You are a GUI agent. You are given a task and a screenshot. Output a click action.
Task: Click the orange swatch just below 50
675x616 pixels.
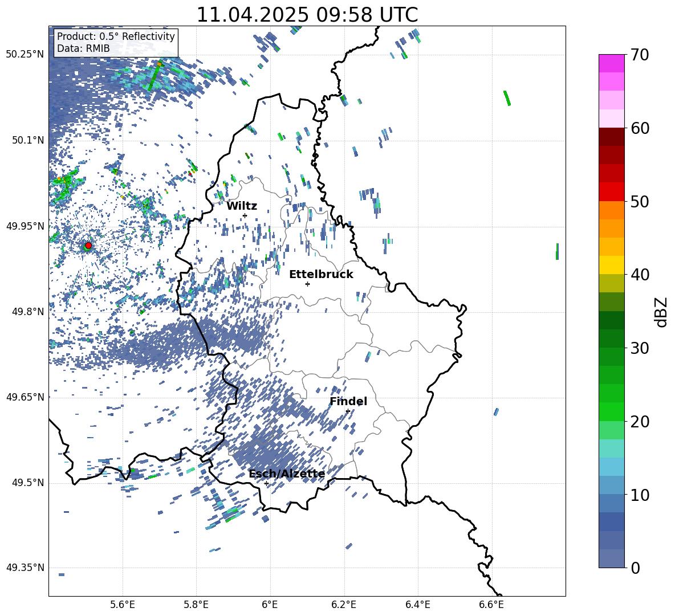pyautogui.click(x=611, y=210)
